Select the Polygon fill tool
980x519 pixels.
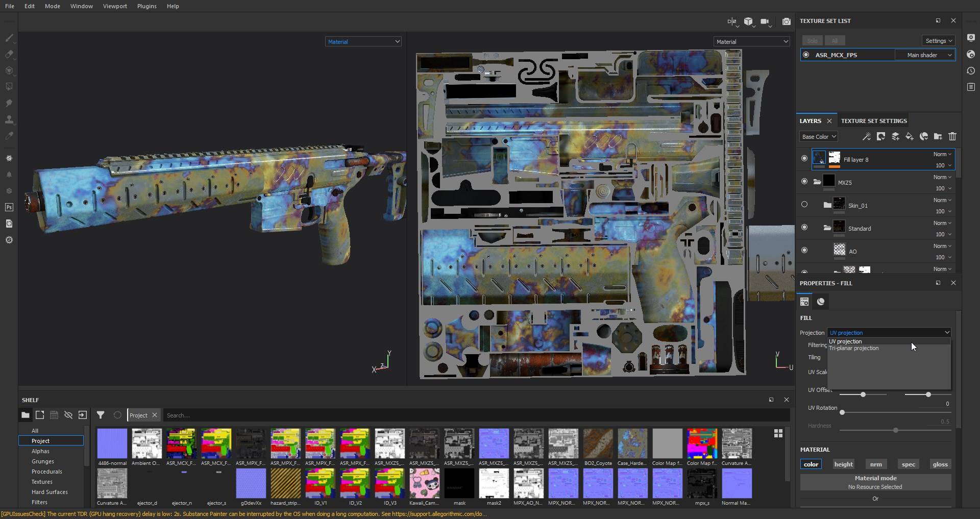click(9, 87)
